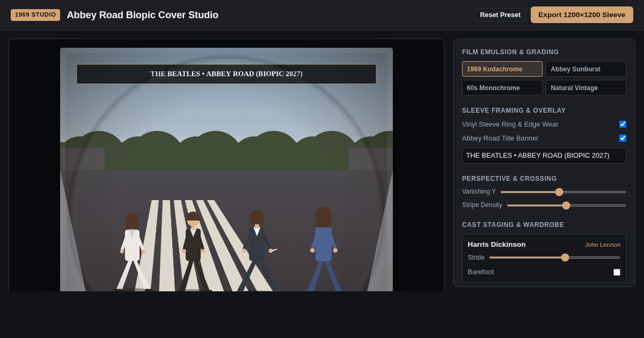Click Reset Preset button
The image size is (644, 338).
500,15
